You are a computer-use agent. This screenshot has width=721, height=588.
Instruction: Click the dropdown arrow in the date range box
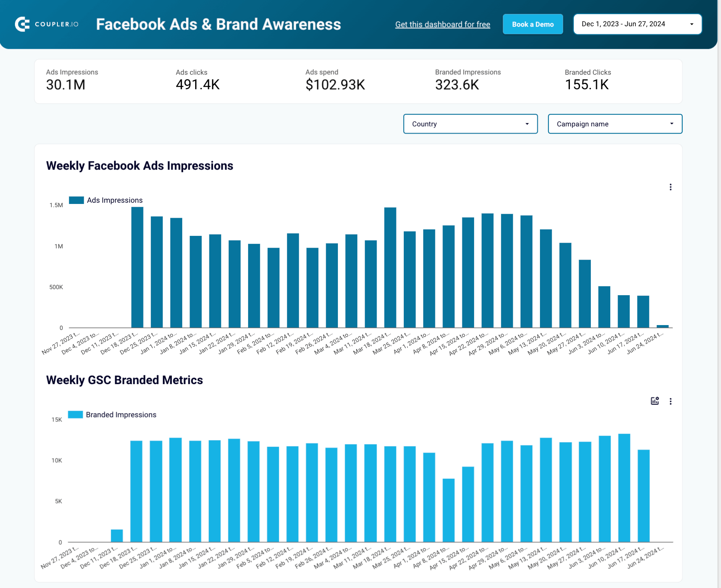692,24
